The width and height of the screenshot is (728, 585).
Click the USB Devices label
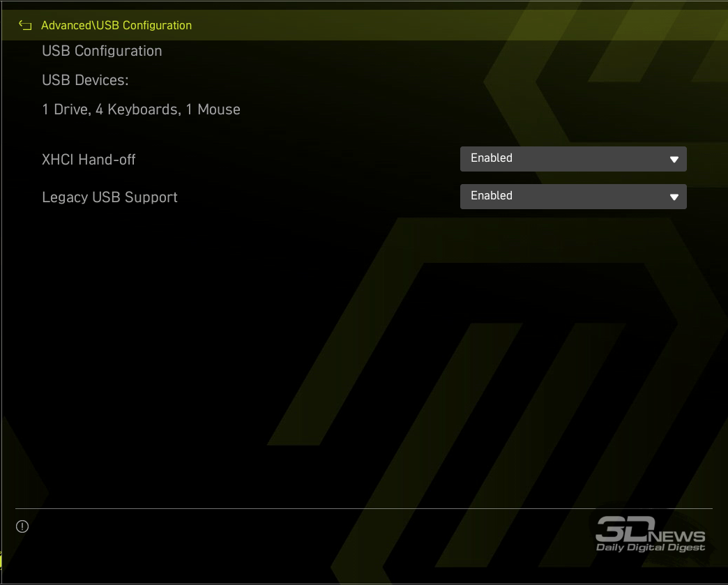85,80
